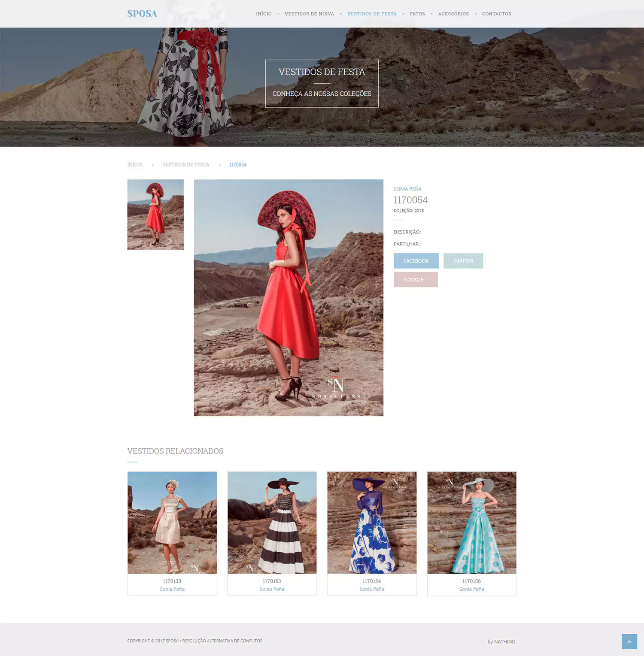Share the dress on Facebook

coord(416,260)
